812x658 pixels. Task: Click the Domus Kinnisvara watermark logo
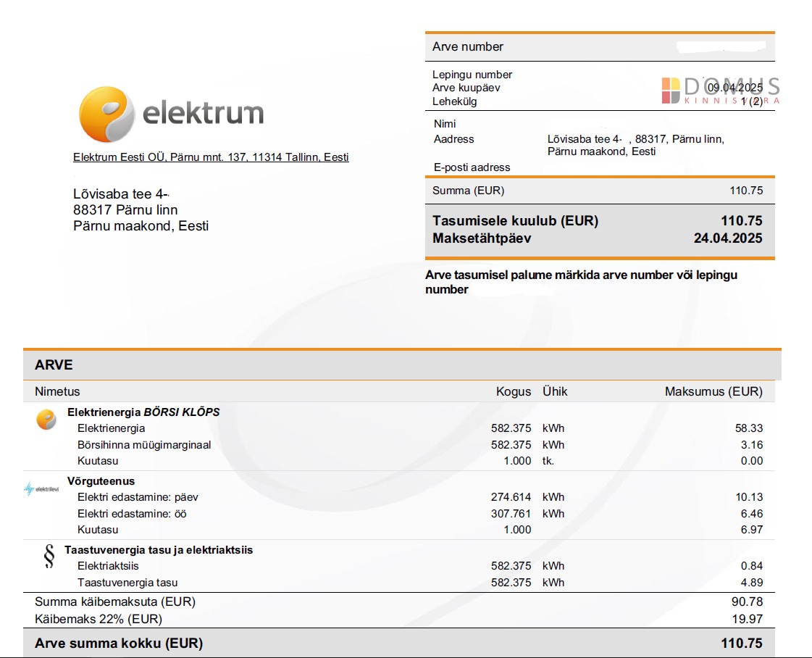(720, 91)
